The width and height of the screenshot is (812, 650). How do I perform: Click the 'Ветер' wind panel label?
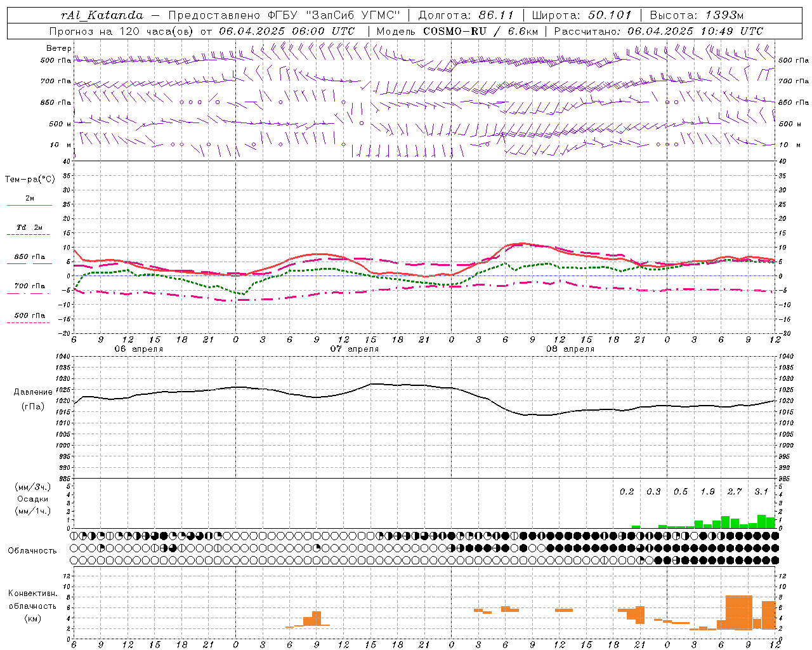coord(59,48)
